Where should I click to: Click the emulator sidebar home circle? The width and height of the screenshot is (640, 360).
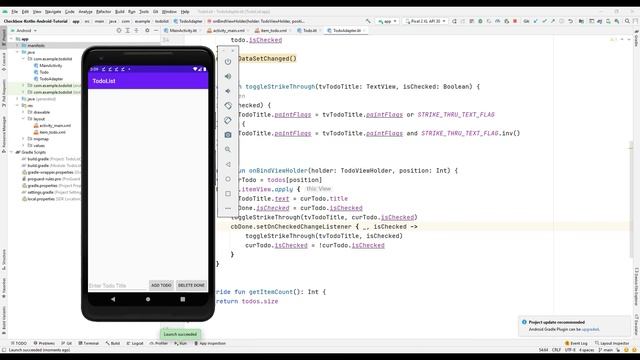click(x=228, y=179)
